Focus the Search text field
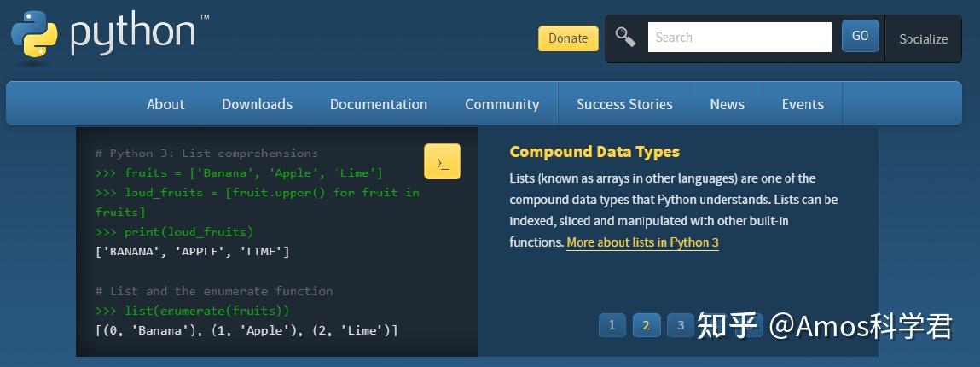Screen dimensions: 980x367 click(x=739, y=38)
